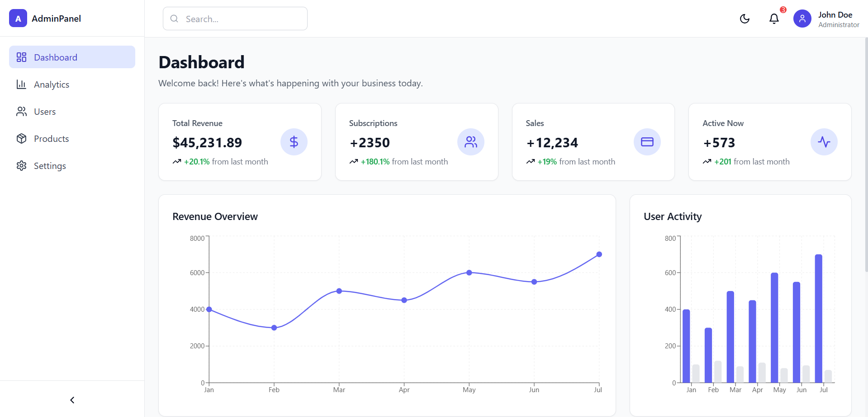
Task: Click the Sales credit card icon
Action: (x=647, y=142)
